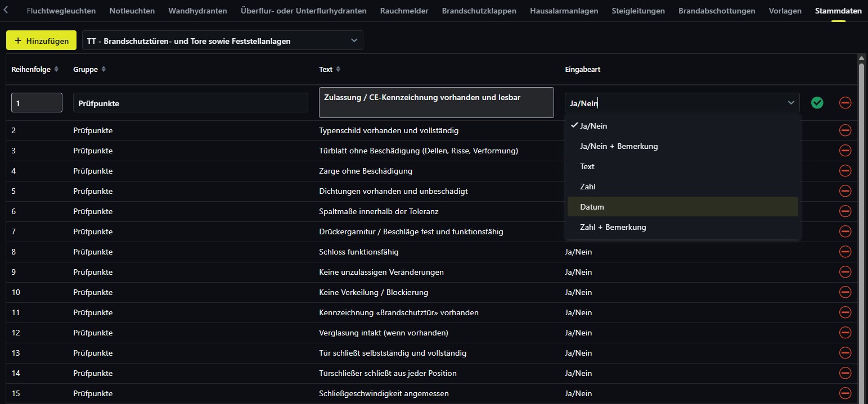This screenshot has height=404, width=868.
Task: Remove row 10 Keine Verkeilung / Blockierung
Action: pos(845,292)
